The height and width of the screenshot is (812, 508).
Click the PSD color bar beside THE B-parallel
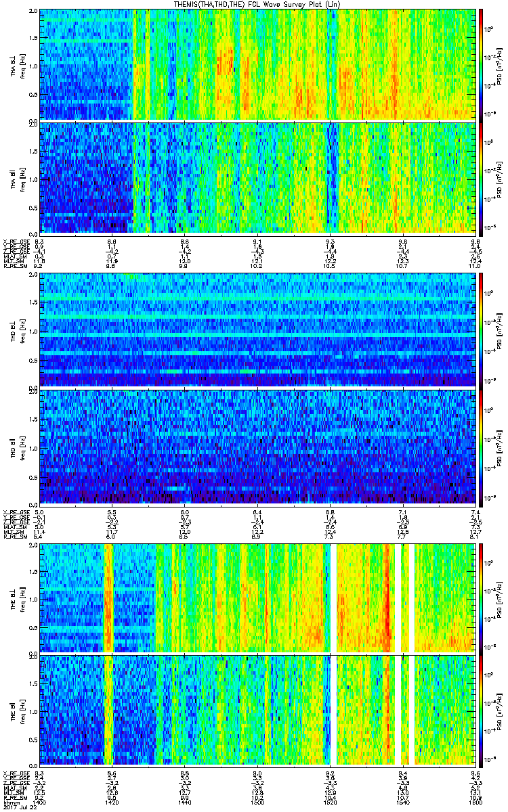(x=481, y=710)
